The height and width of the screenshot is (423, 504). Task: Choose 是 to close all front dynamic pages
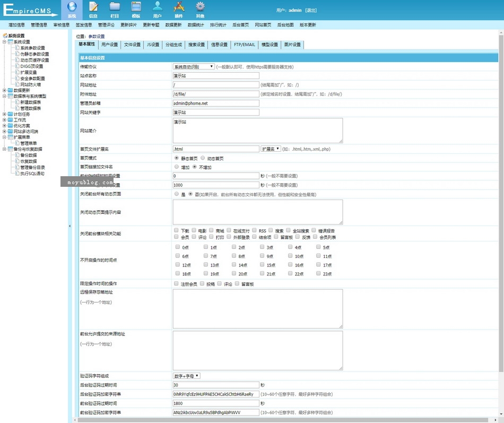point(177,194)
